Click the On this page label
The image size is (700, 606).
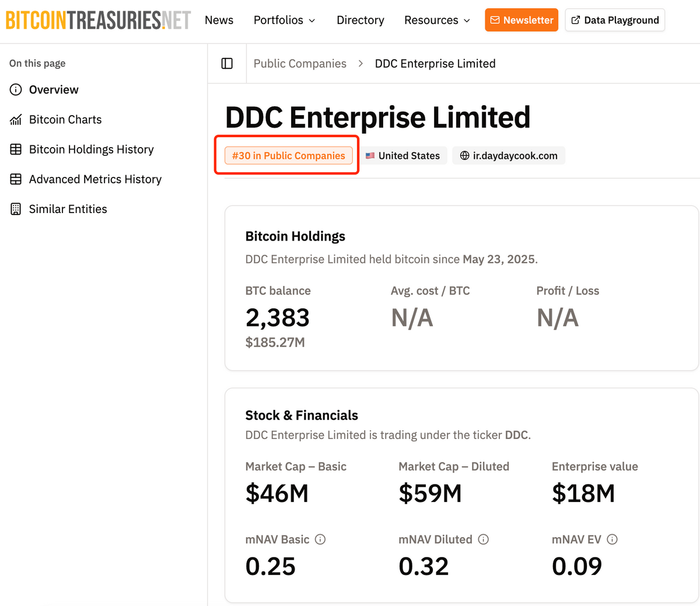37,63
